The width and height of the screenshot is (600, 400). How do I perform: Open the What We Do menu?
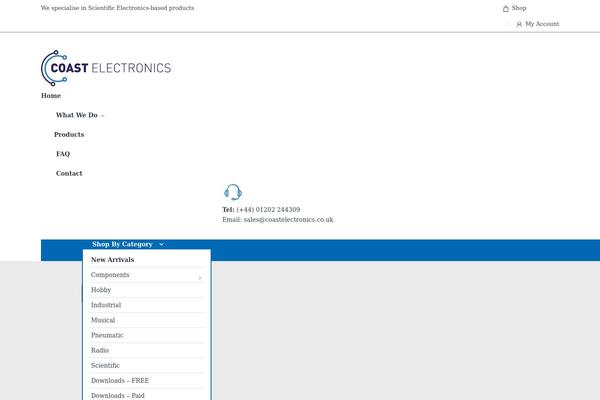77,115
